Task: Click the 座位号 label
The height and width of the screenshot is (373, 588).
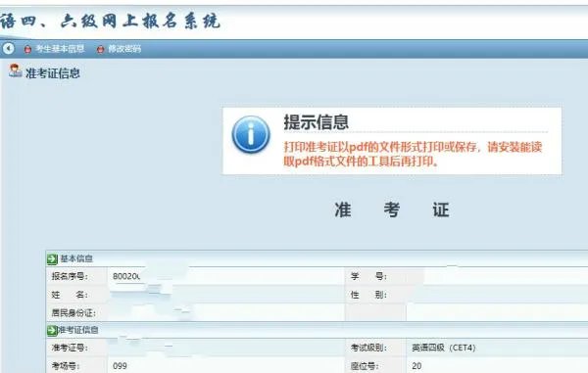Action: point(365,366)
